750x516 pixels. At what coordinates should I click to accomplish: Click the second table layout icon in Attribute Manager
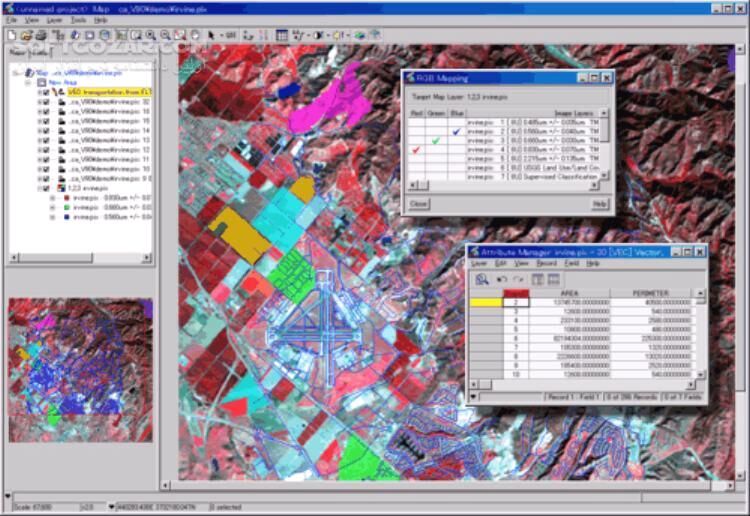tap(553, 279)
